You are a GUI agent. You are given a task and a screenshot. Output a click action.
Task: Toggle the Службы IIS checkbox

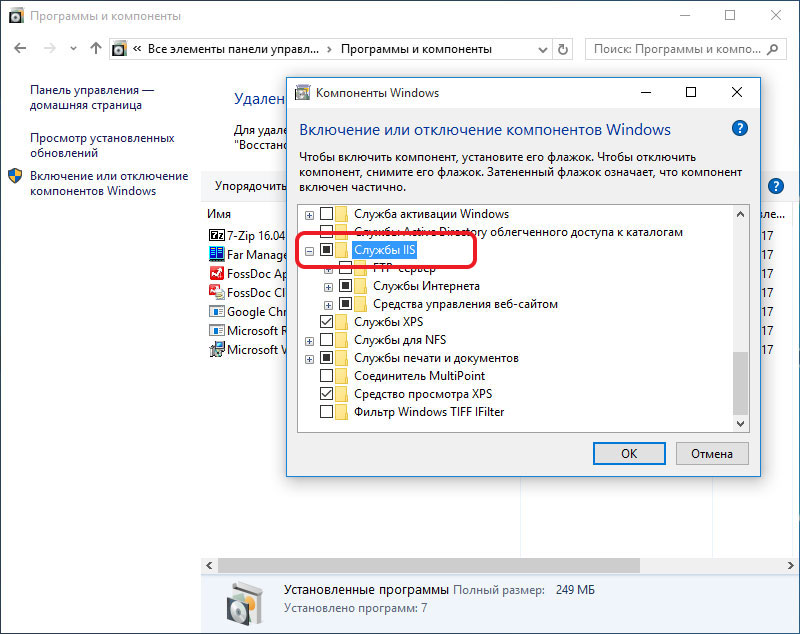[327, 249]
